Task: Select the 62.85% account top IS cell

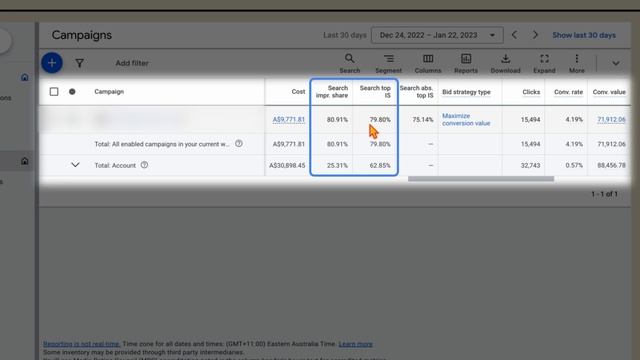Action: click(380, 165)
